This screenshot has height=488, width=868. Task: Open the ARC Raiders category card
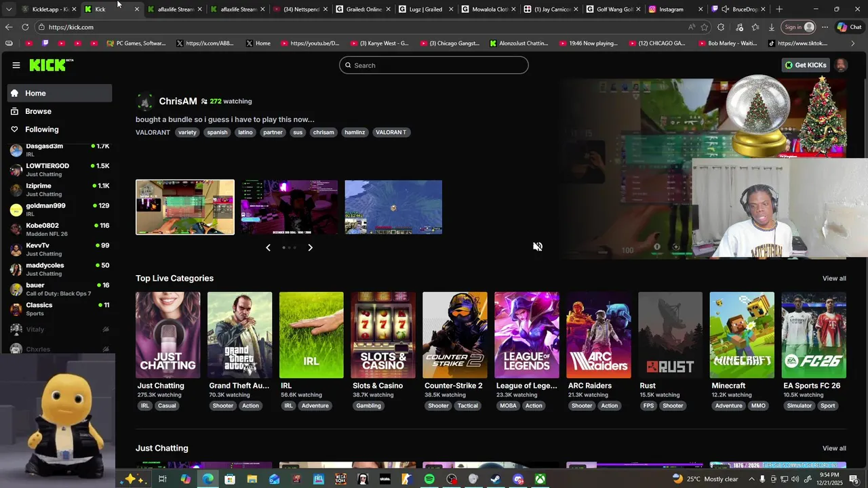599,335
